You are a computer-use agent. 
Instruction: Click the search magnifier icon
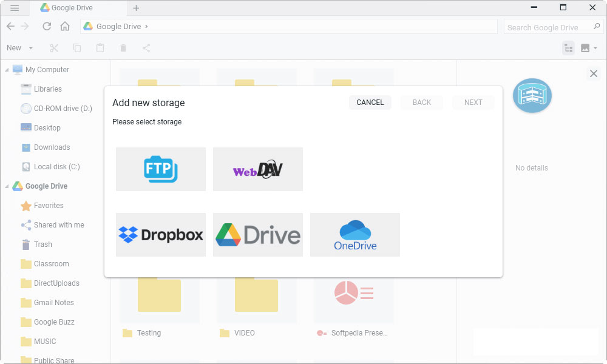click(x=597, y=26)
